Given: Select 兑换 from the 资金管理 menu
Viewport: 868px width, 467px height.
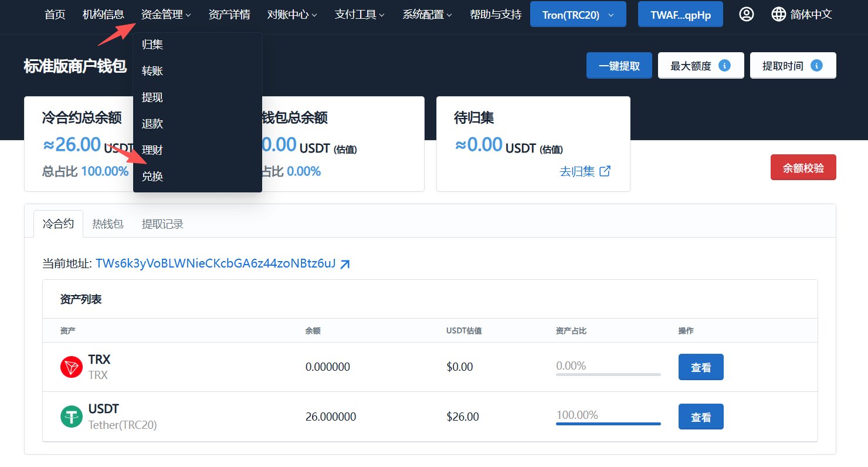Looking at the screenshot, I should coord(152,176).
